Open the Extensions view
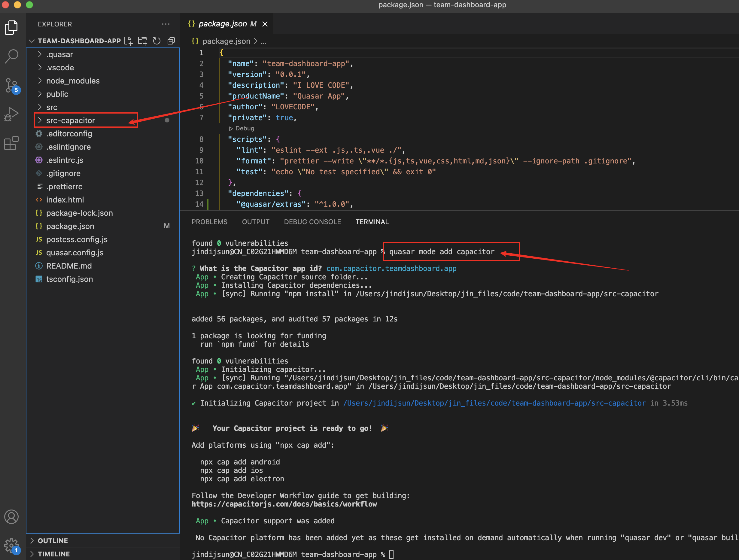This screenshot has height=560, width=739. (x=12, y=143)
